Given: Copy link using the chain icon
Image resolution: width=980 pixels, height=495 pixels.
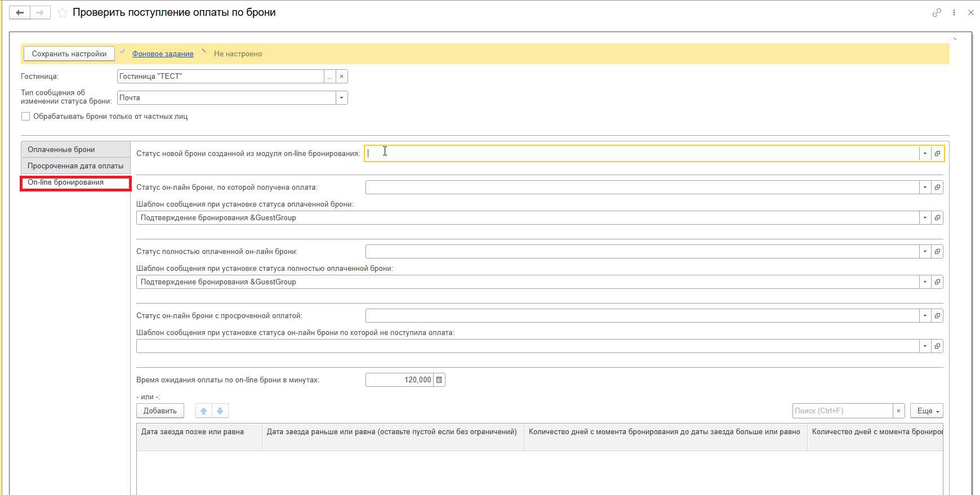Looking at the screenshot, I should pos(937,12).
